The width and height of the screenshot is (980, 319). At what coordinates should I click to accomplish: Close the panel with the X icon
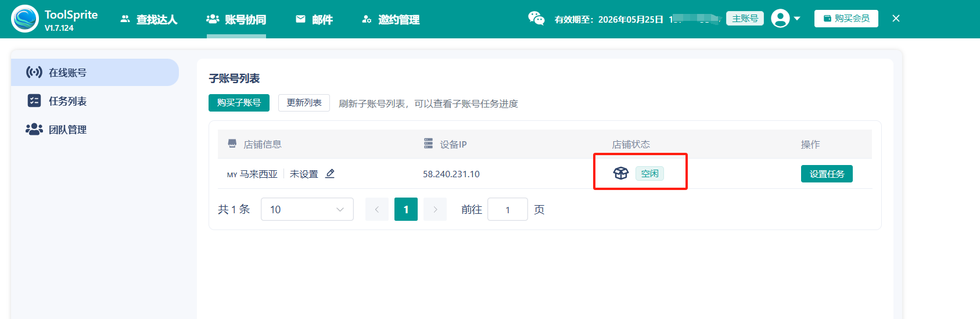896,19
